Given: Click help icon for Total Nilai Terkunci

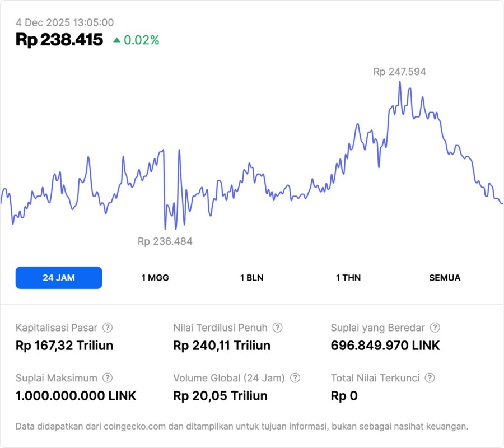Looking at the screenshot, I should pos(430,378).
